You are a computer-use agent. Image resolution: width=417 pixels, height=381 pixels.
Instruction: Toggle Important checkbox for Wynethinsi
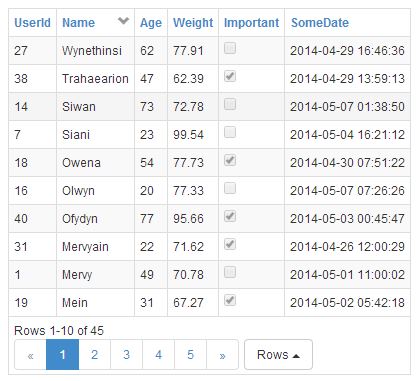tap(230, 48)
